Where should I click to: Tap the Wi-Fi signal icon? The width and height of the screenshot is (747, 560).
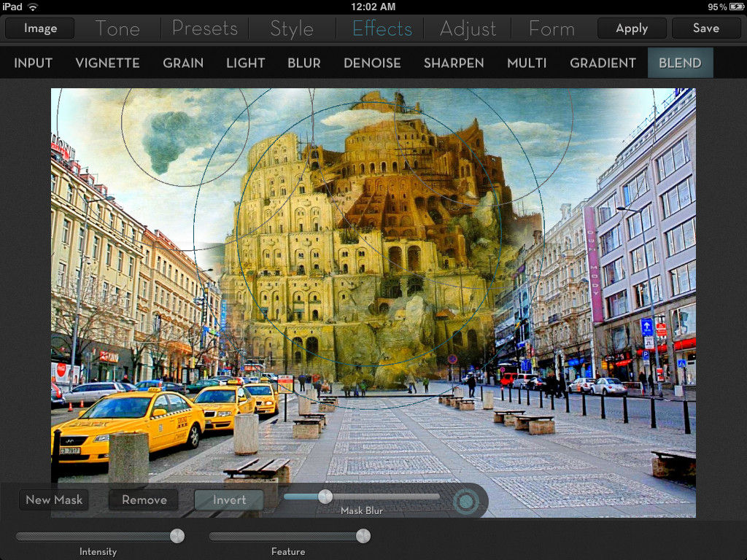point(33,7)
